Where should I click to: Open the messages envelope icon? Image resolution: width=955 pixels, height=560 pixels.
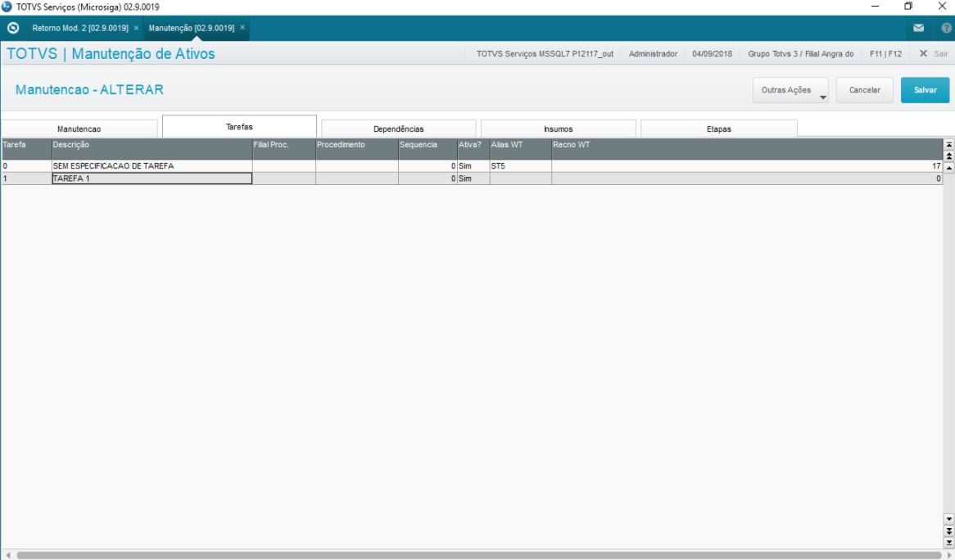[x=918, y=28]
